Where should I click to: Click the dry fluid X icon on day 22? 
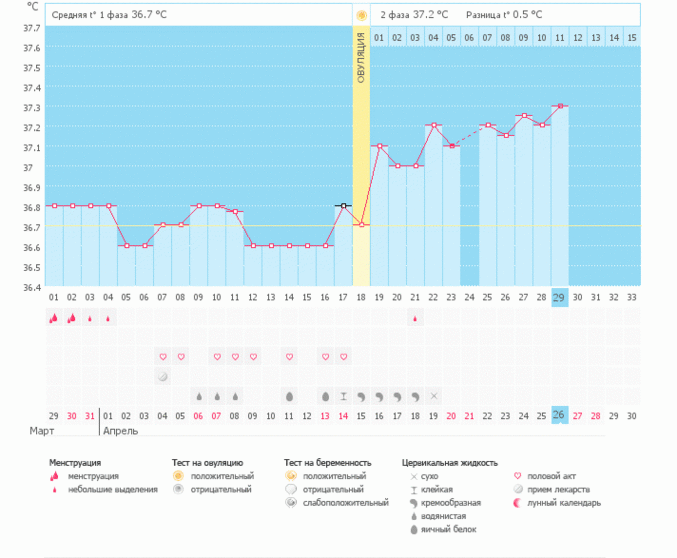point(433,396)
